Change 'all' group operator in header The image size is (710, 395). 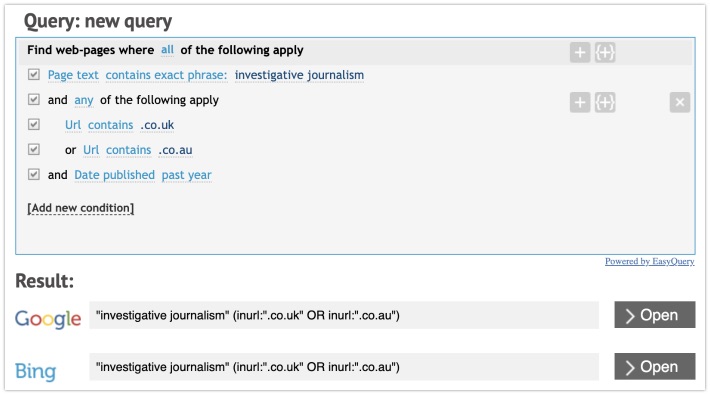click(167, 50)
